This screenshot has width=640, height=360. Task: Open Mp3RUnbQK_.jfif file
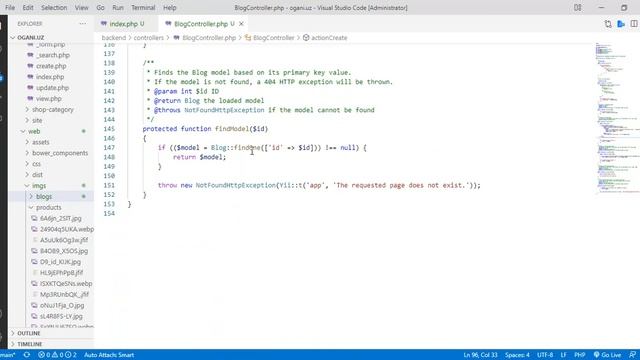point(64,295)
